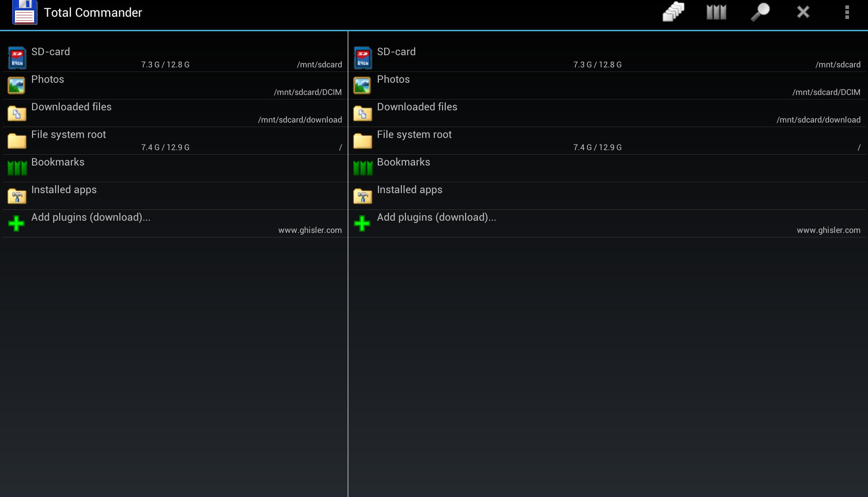Click the green Bookmarks icon in the right panel
Image resolution: width=868 pixels, height=497 pixels.
pos(363,168)
